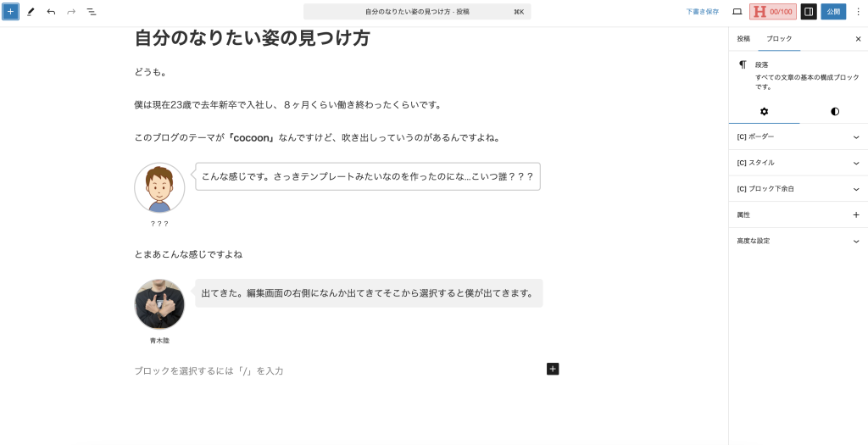Save draft with 下書き保存
Image resolution: width=868 pixels, height=445 pixels.
(x=702, y=12)
